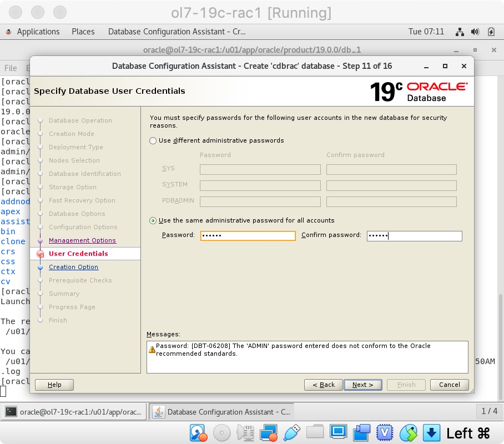
Task: Click the terminal icon in bottom taskbar
Action: tap(11, 411)
